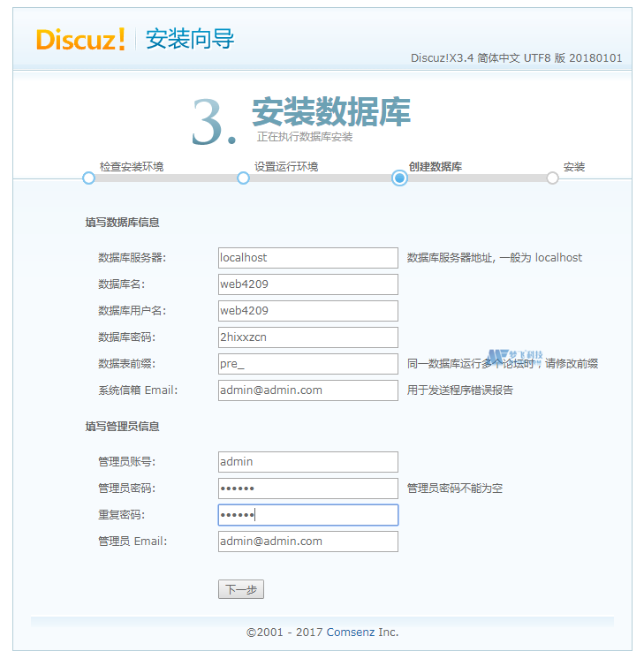This screenshot has height=659, width=644.
Task: Click the 数据库用户名: label
Action: 132,311
